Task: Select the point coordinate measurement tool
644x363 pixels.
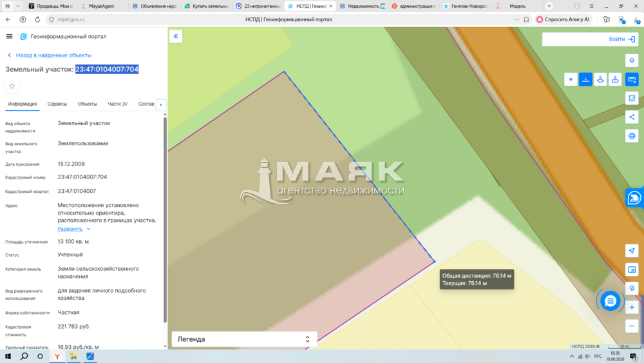Action: [x=571, y=79]
